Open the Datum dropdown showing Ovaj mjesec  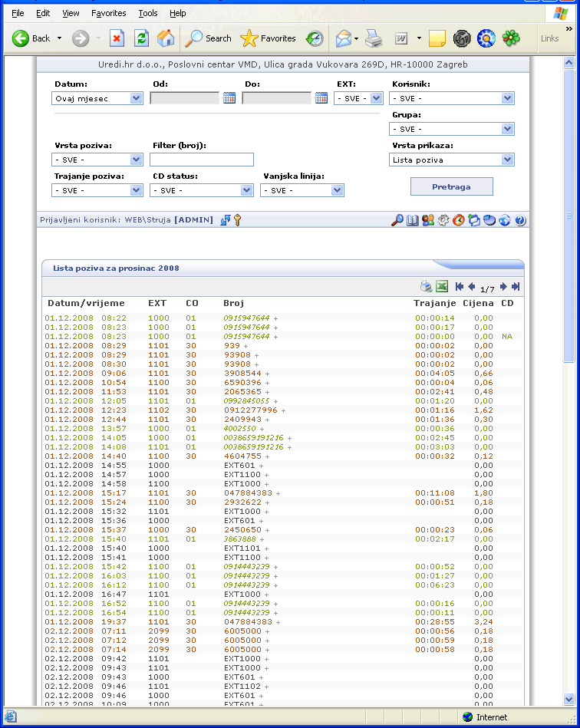point(97,98)
